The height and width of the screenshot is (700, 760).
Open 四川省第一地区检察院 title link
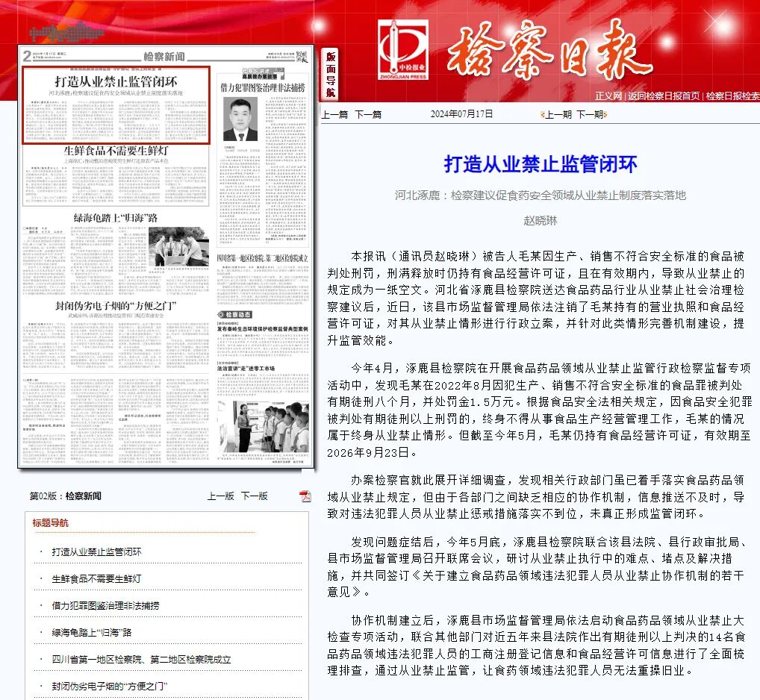point(142,659)
